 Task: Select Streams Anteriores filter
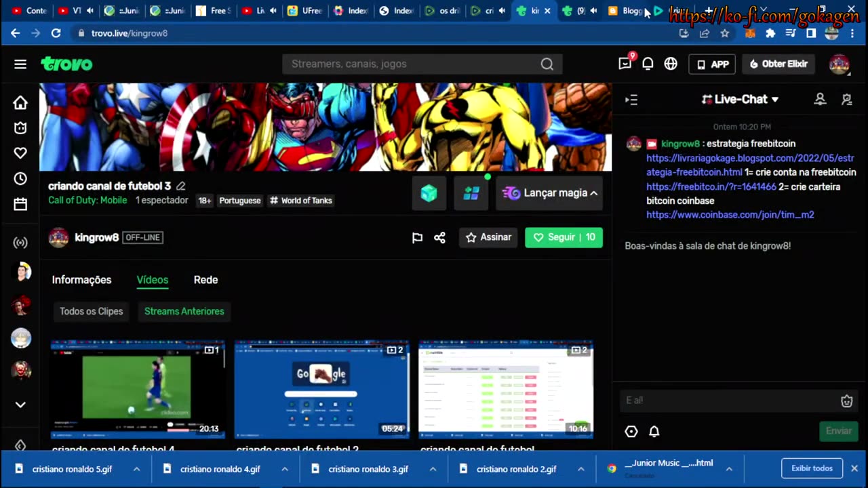(x=184, y=312)
